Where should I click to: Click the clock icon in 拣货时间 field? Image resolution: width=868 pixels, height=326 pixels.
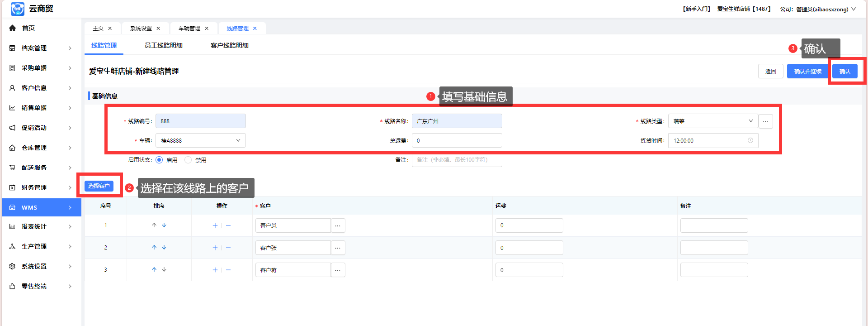click(x=750, y=140)
